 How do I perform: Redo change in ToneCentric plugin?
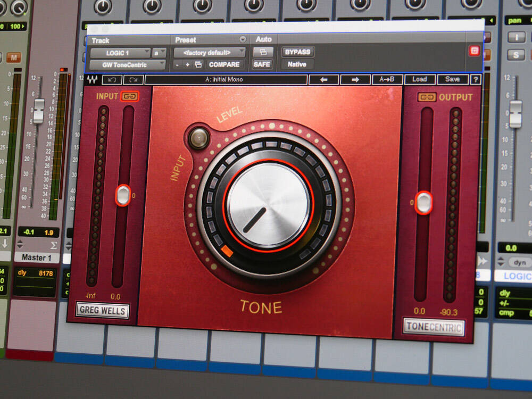coord(134,80)
